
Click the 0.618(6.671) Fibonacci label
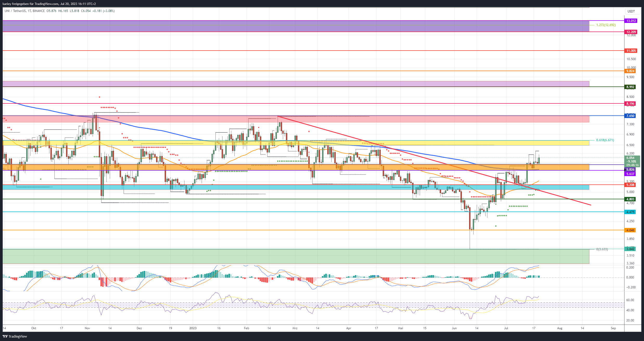pyautogui.click(x=605, y=140)
